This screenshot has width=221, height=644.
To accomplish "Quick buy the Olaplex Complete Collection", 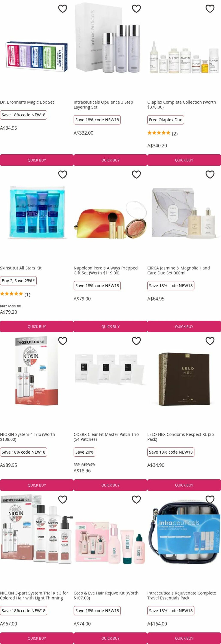I will click(x=184, y=160).
